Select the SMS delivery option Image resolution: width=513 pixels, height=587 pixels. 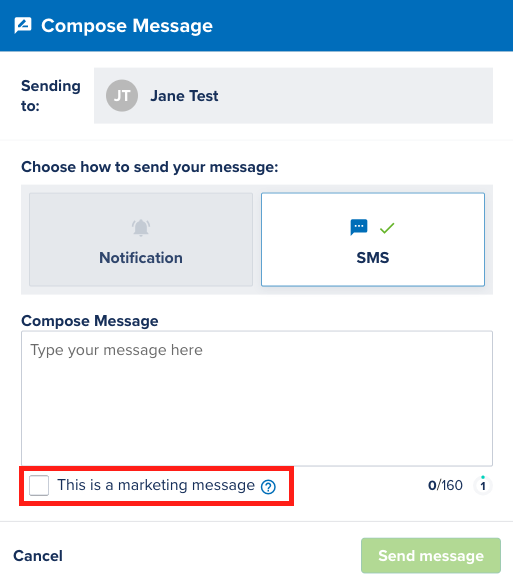(x=373, y=240)
